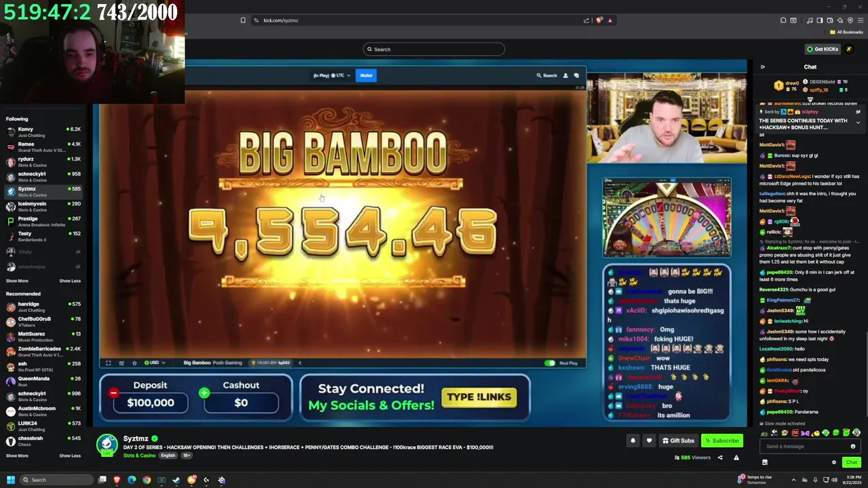Viewport: 868px width, 488px height.
Task: Open Ramee channel in Following list
Action: click(x=43, y=146)
